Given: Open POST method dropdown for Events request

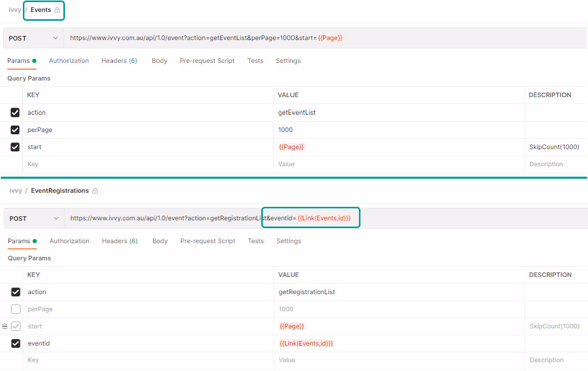Looking at the screenshot, I should click(33, 38).
